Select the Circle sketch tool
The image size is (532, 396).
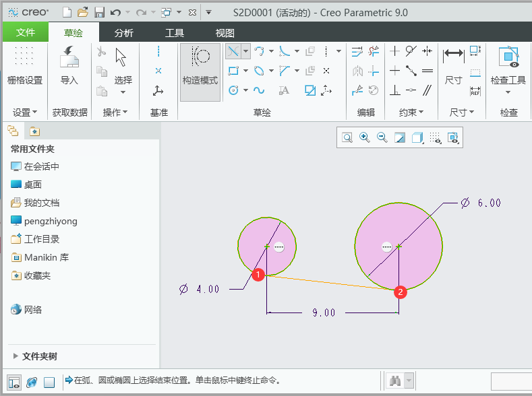click(x=233, y=90)
